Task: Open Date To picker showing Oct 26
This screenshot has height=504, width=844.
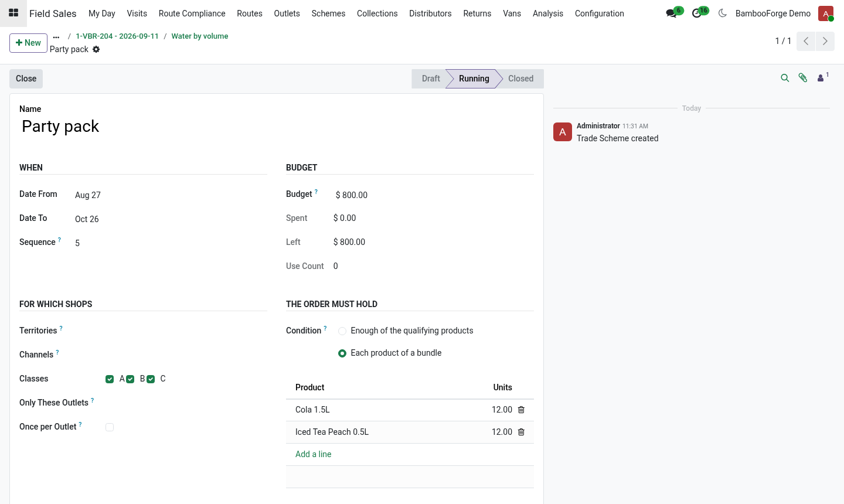Action: tap(171, 219)
